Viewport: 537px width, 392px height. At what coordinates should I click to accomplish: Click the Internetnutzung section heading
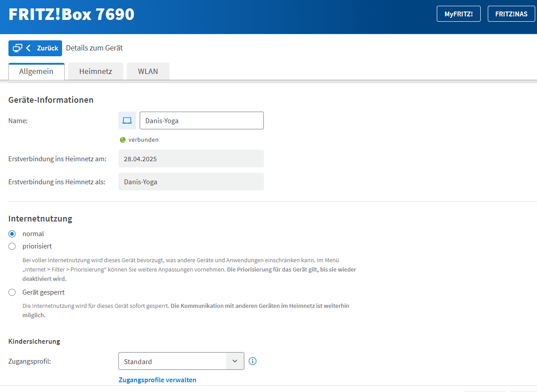[40, 218]
